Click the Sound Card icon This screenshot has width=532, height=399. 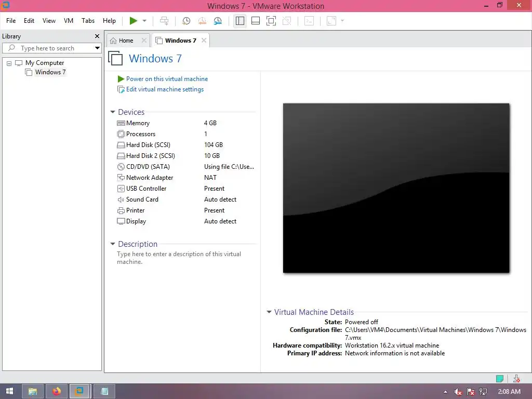(121, 199)
